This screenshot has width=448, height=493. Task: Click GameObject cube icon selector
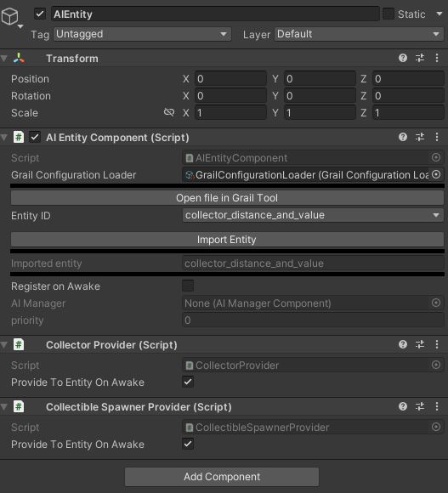[11, 17]
